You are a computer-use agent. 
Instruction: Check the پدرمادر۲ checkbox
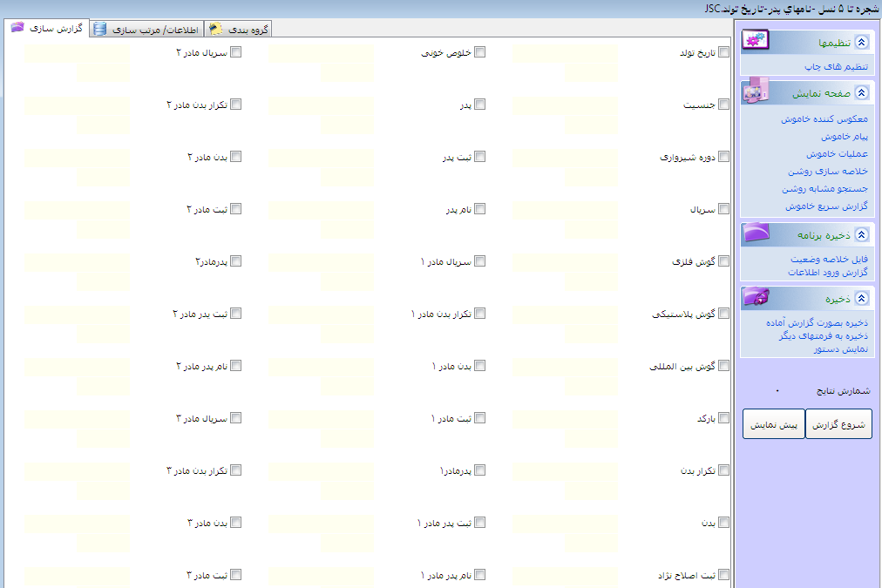coord(235,260)
